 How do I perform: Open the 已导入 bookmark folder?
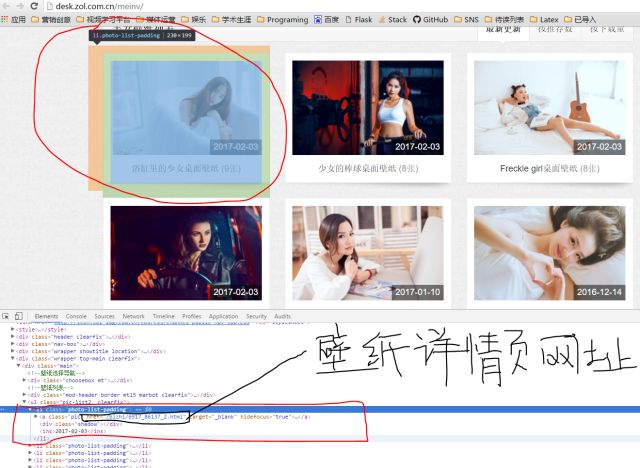point(580,20)
